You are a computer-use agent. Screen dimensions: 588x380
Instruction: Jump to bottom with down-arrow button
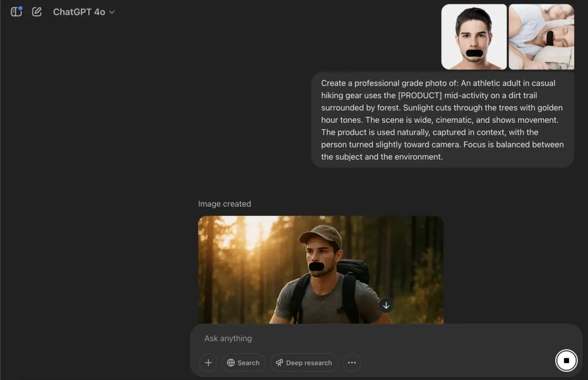tap(386, 305)
